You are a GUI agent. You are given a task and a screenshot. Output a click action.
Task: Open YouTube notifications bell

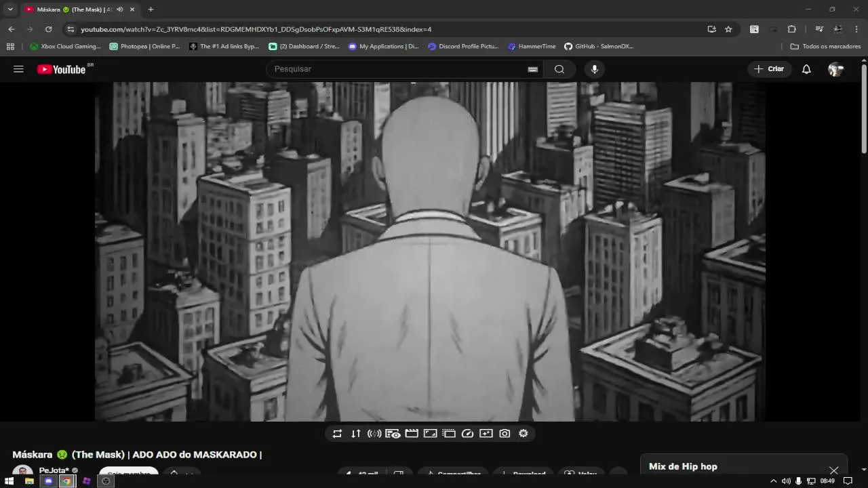point(806,69)
